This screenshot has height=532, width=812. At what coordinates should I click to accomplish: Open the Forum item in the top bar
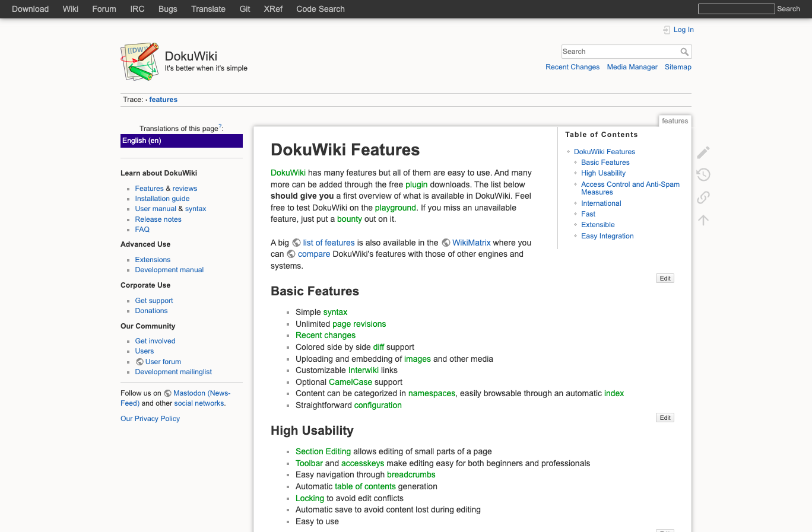point(104,9)
